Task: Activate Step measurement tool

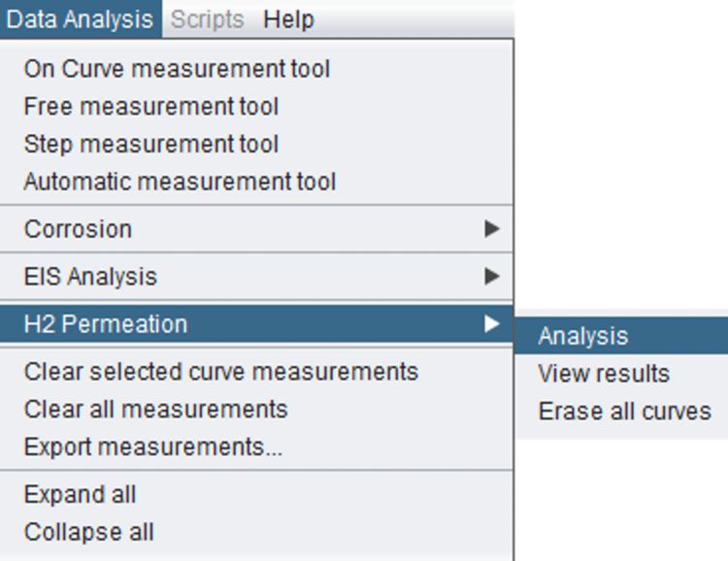Action: (x=150, y=145)
